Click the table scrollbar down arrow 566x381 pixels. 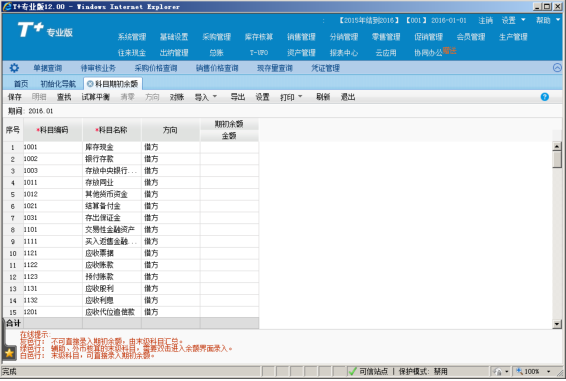[x=557, y=324]
